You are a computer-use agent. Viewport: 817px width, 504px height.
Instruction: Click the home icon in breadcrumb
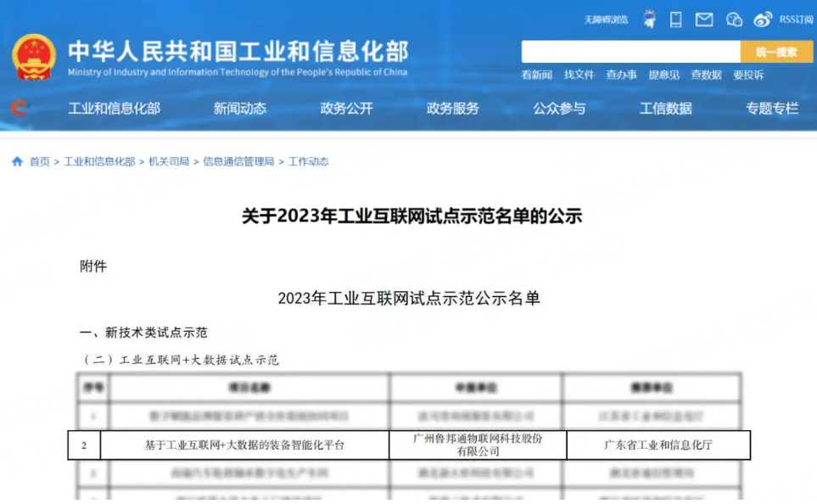tap(17, 161)
